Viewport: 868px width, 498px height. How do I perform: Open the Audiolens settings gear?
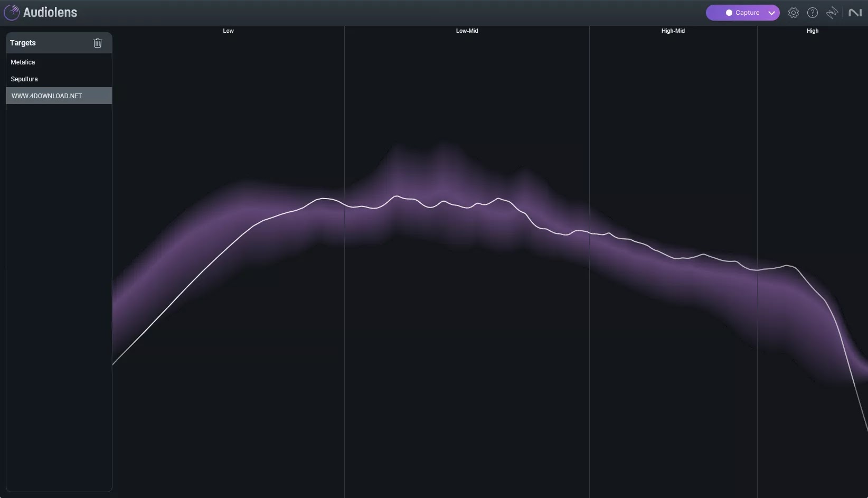coord(793,12)
